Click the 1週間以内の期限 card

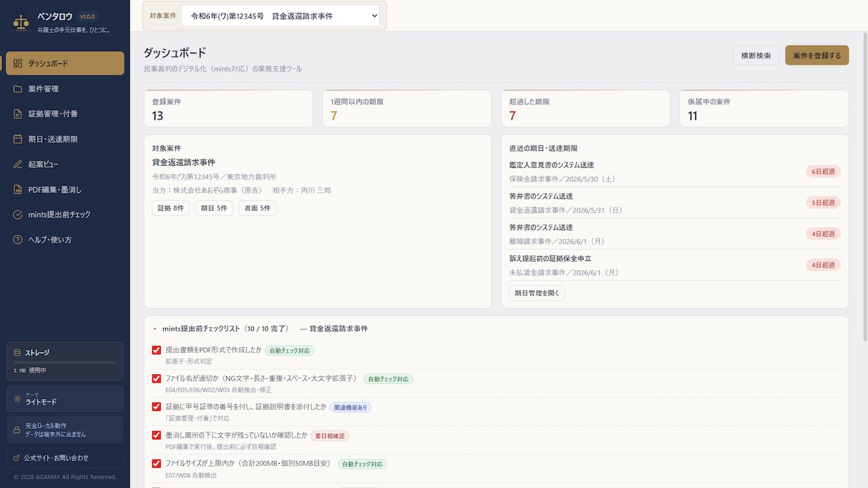click(x=407, y=109)
